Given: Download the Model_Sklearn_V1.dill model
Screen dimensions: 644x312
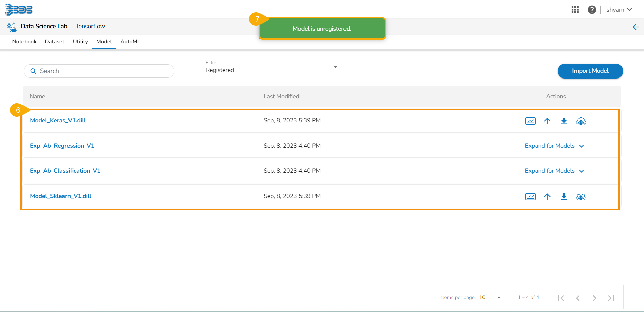Looking at the screenshot, I should coord(564,197).
